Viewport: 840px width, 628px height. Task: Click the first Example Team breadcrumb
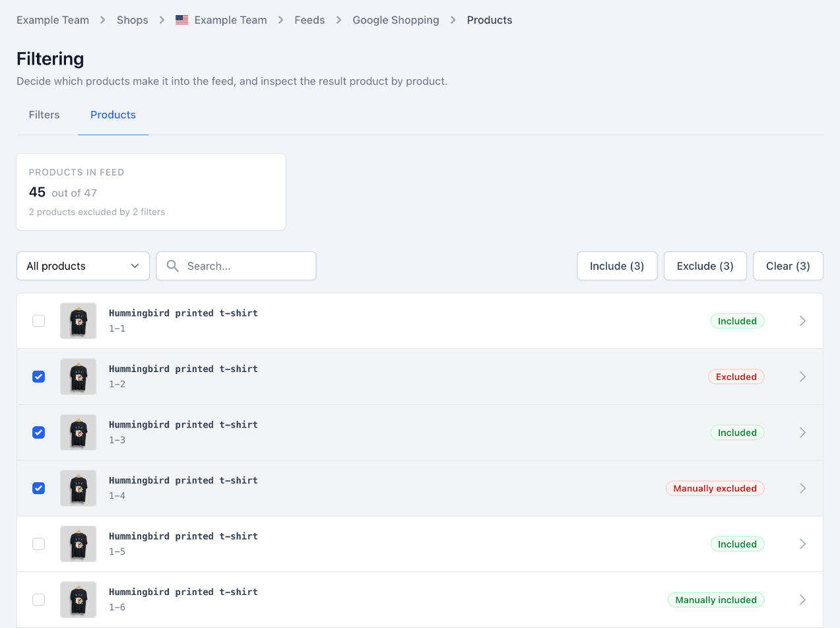(53, 20)
